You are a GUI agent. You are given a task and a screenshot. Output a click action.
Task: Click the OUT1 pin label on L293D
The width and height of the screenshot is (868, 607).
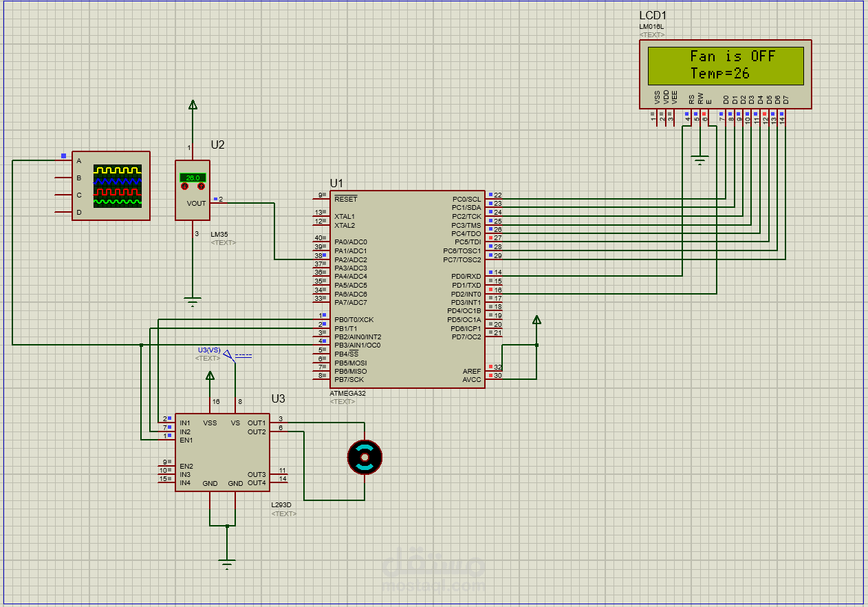coord(257,423)
